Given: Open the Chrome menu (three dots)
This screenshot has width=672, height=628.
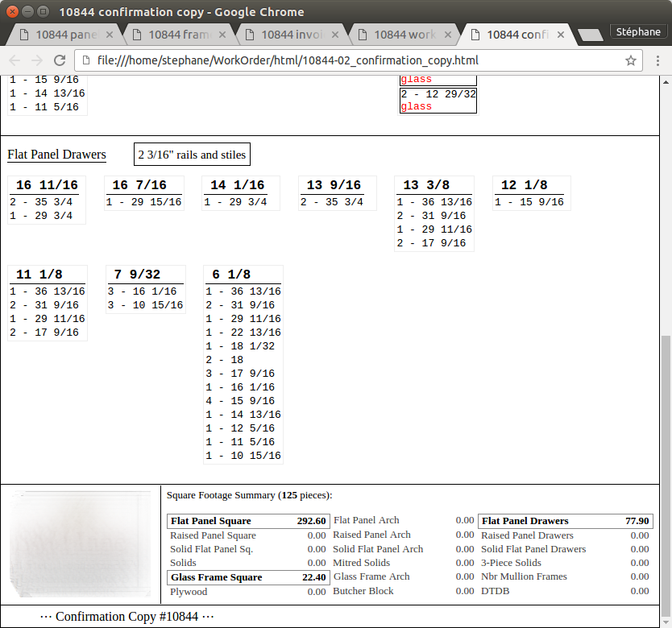Looking at the screenshot, I should 657,60.
